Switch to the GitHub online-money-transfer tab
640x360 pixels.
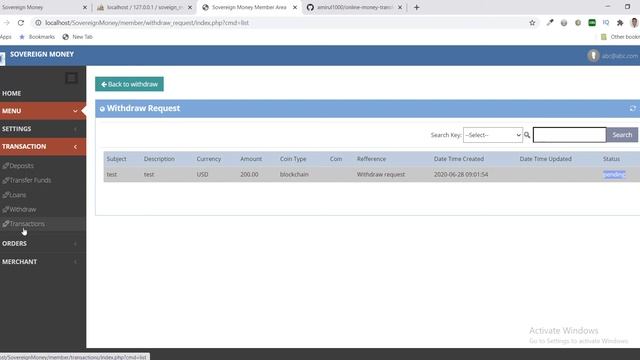(x=354, y=7)
